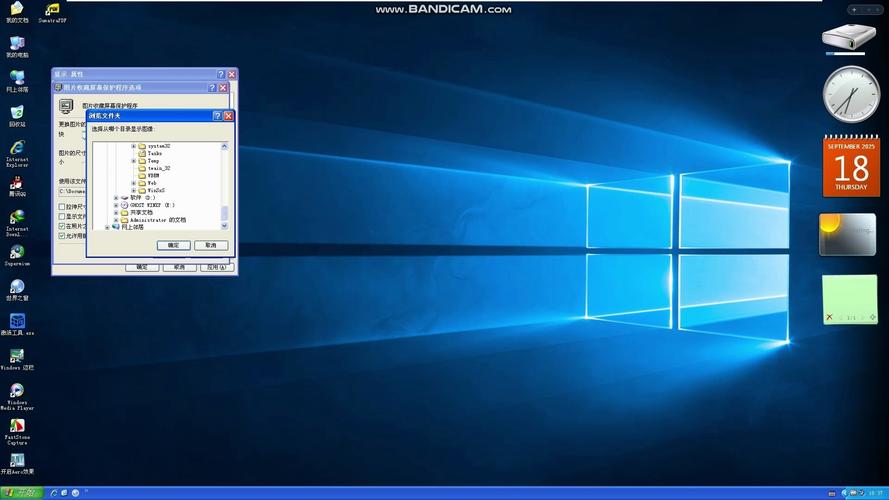Click the analog clock gadget
This screenshot has width=889, height=500.
pos(851,94)
